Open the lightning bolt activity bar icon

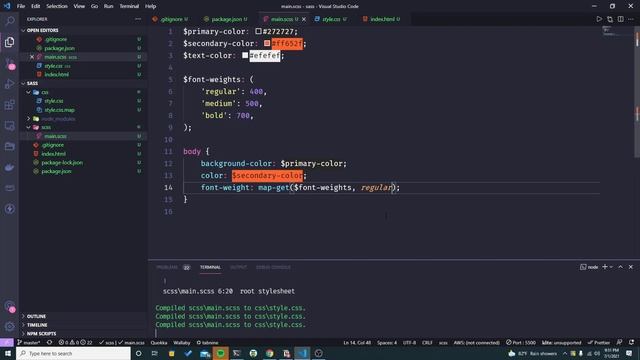pyautogui.click(x=9, y=209)
